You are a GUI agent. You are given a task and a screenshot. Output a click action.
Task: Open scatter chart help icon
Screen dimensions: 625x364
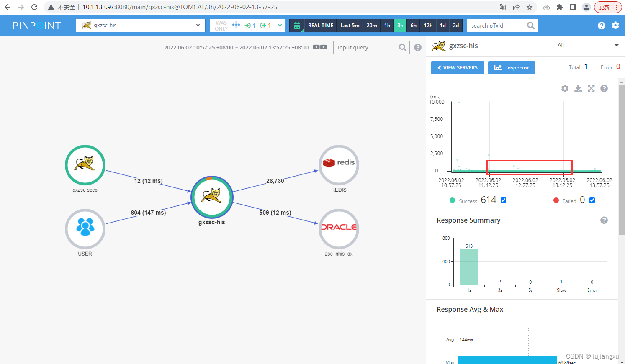[x=604, y=88]
